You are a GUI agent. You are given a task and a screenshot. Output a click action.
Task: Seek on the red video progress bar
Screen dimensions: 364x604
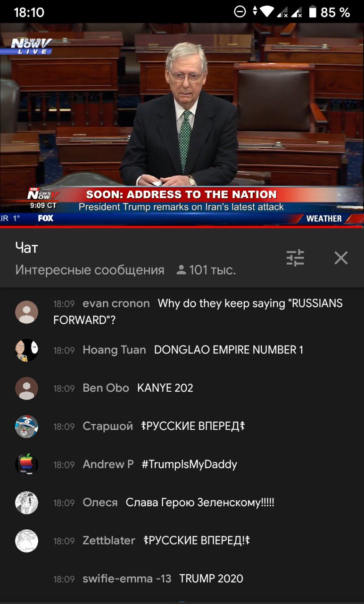point(182,226)
